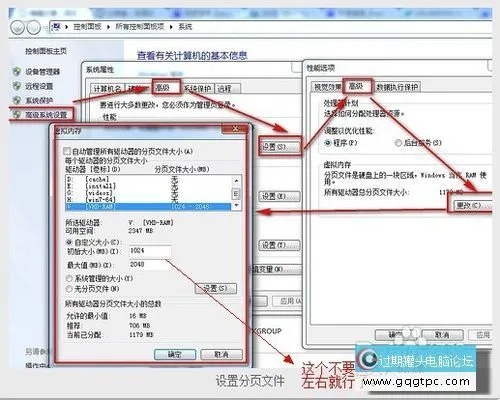The image size is (500, 400).
Task: Click the shield icon beside 远程设置
Action: [x=17, y=86]
